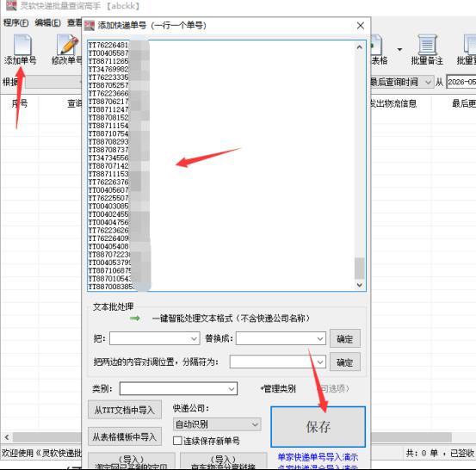Click 从表格模板中导入 button
The image size is (476, 470).
pyautogui.click(x=125, y=436)
